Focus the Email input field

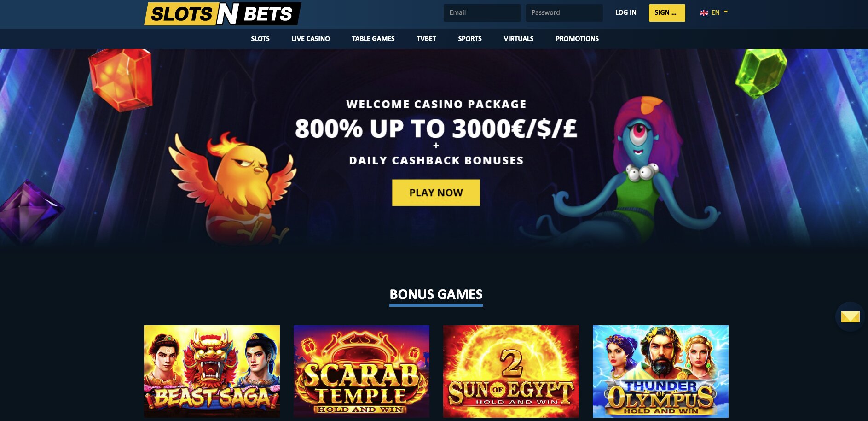tap(482, 13)
